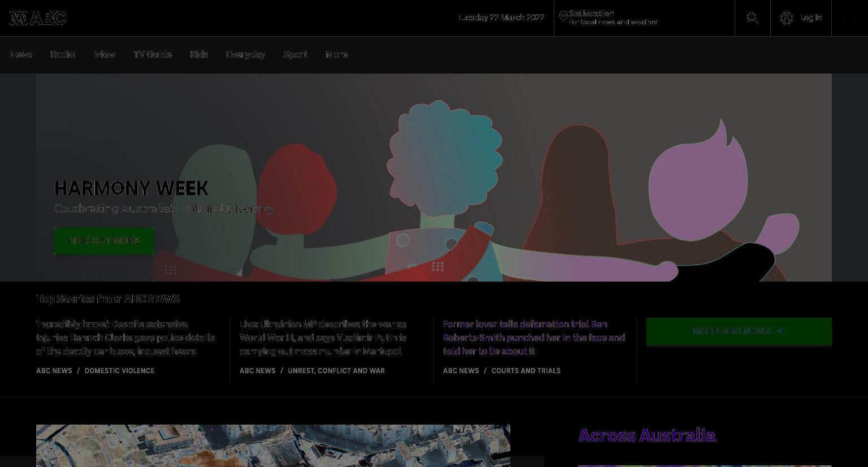Go to the Sport section

pyautogui.click(x=295, y=54)
